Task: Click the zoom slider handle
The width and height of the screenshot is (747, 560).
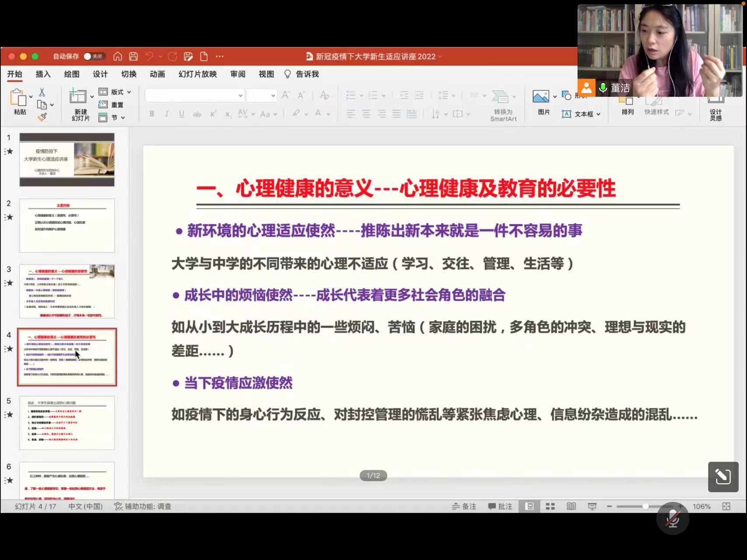Action: pos(645,506)
